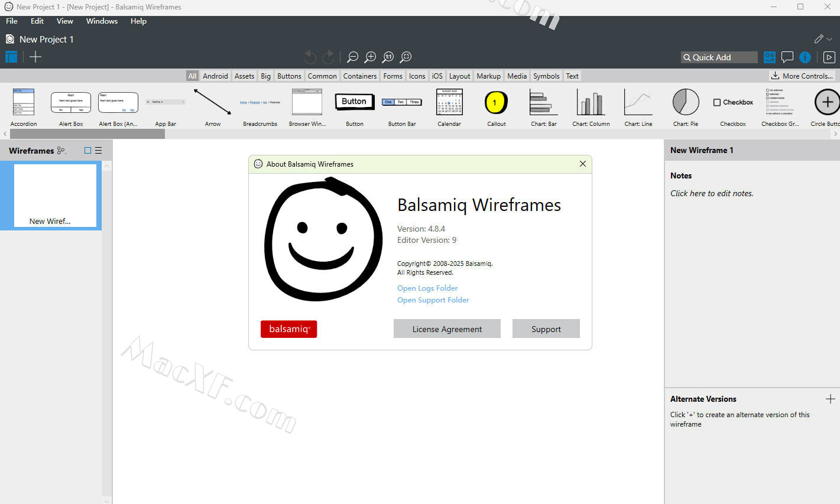Select the Accordion control

pos(24,108)
